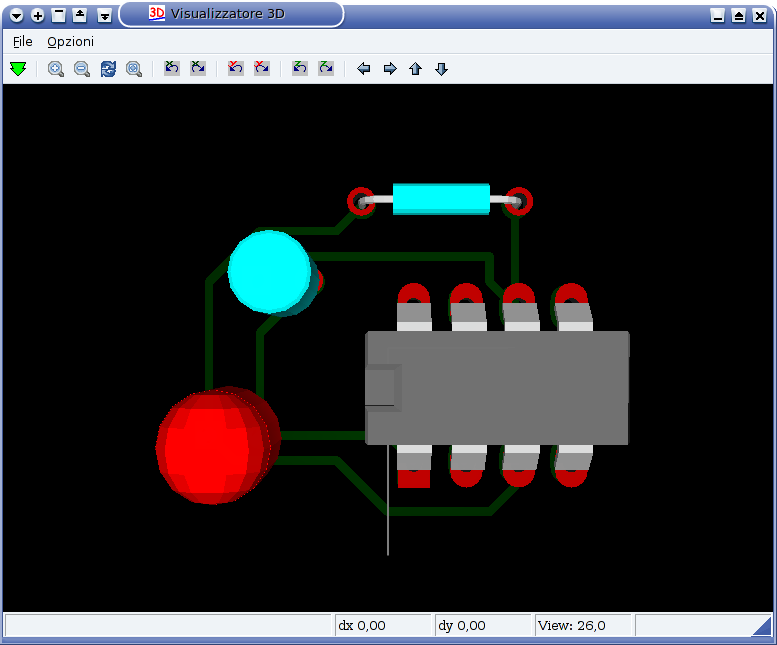Rotate Y clockwise icon
The height and width of the screenshot is (645, 777).
(262, 68)
